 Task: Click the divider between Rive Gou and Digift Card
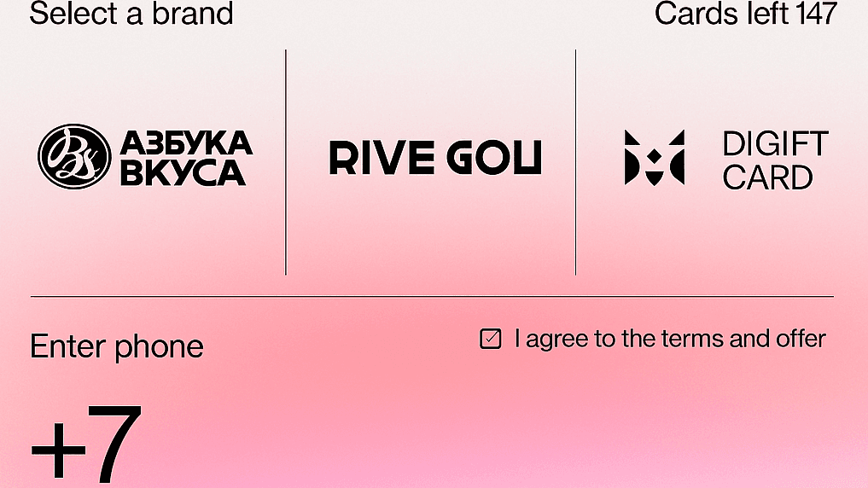[576, 162]
